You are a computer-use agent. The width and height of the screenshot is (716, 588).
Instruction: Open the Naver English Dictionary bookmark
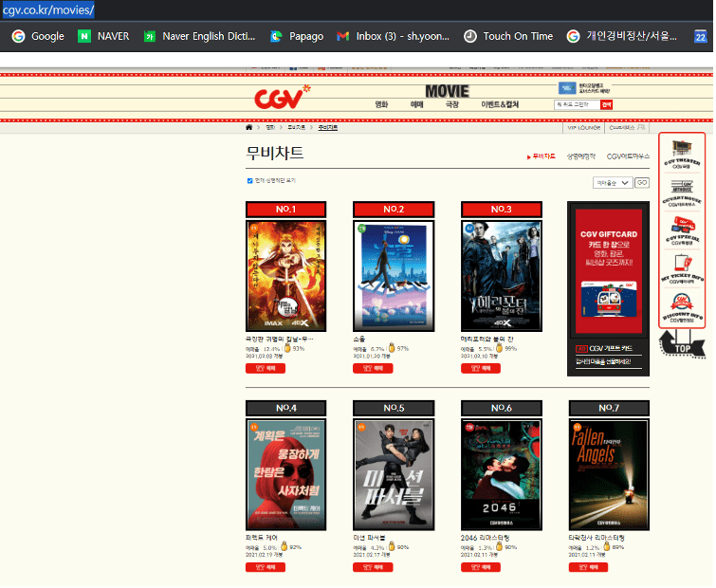pyautogui.click(x=199, y=36)
